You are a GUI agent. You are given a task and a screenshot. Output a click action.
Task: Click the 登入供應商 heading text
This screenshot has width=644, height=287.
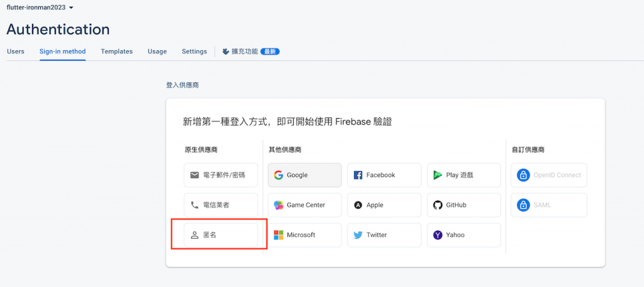[183, 85]
